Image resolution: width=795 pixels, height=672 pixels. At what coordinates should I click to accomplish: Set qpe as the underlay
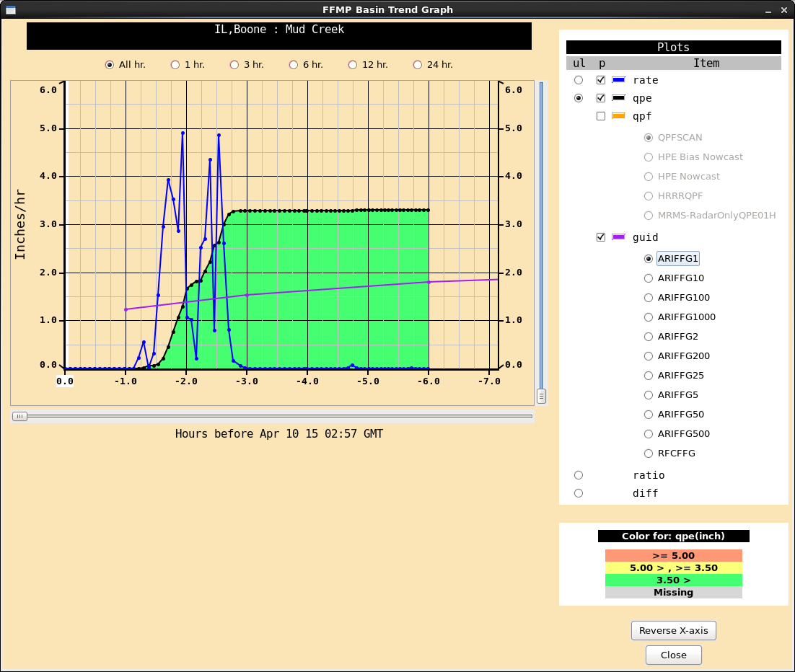pos(579,98)
